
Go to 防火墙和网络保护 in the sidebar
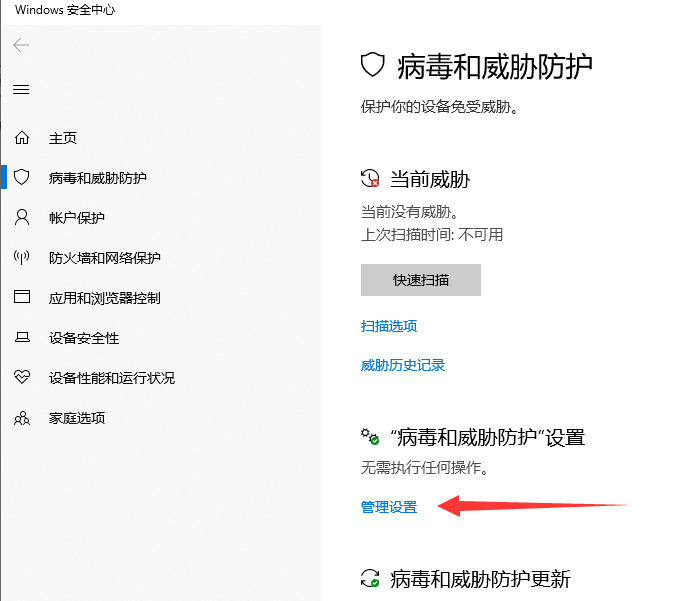(104, 258)
